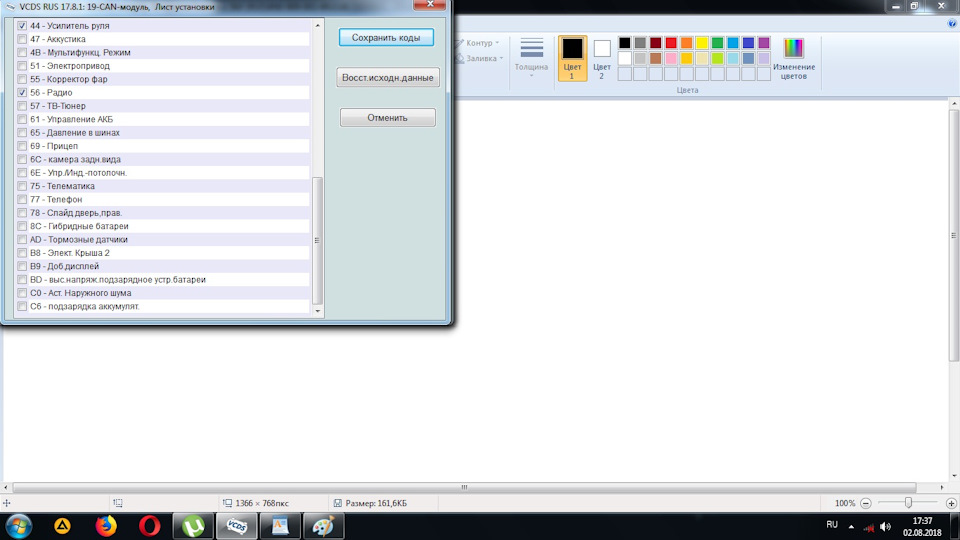Select Цвет 2 color button in Paint
960x540 pixels.
(602, 58)
